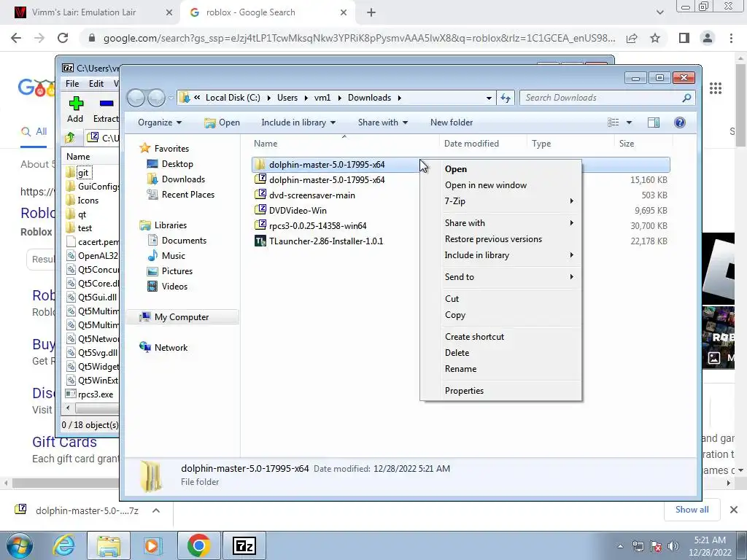Sort by Date modified column header
Viewport: 747px width, 560px height.
(x=483, y=144)
